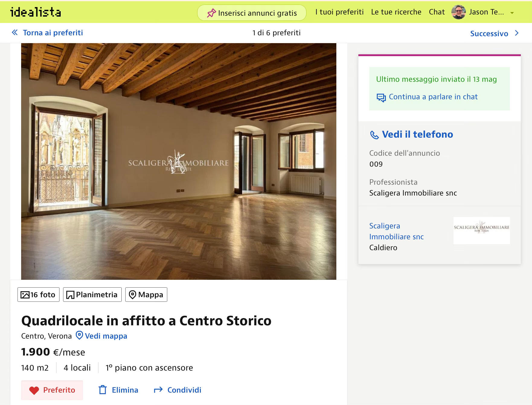The image size is (532, 405).
Task: Go to next favorite with Successivo chevron
Action: 517,33
